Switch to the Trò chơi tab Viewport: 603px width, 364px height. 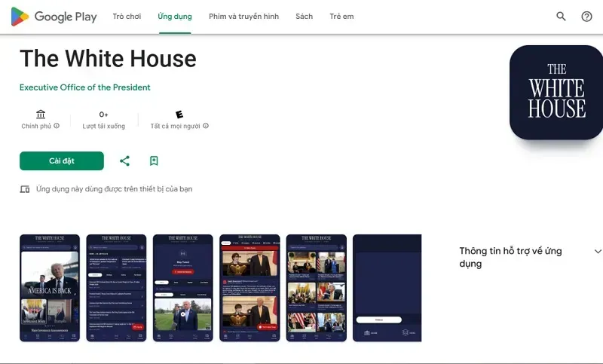pyautogui.click(x=127, y=17)
